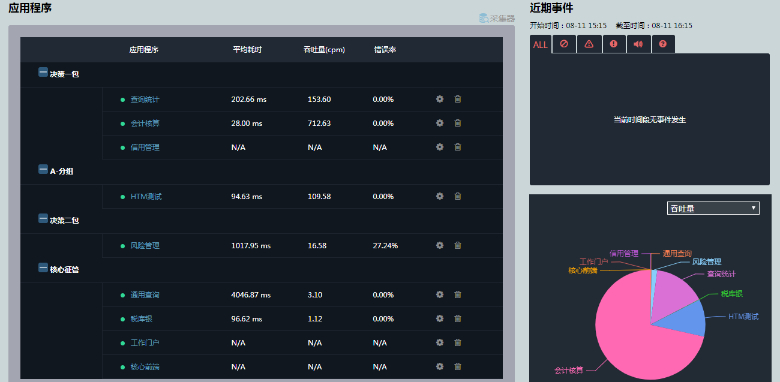Screen dimensions: 780x382
Task: Click the blue HTM测试 pie slice
Action: tap(684, 318)
